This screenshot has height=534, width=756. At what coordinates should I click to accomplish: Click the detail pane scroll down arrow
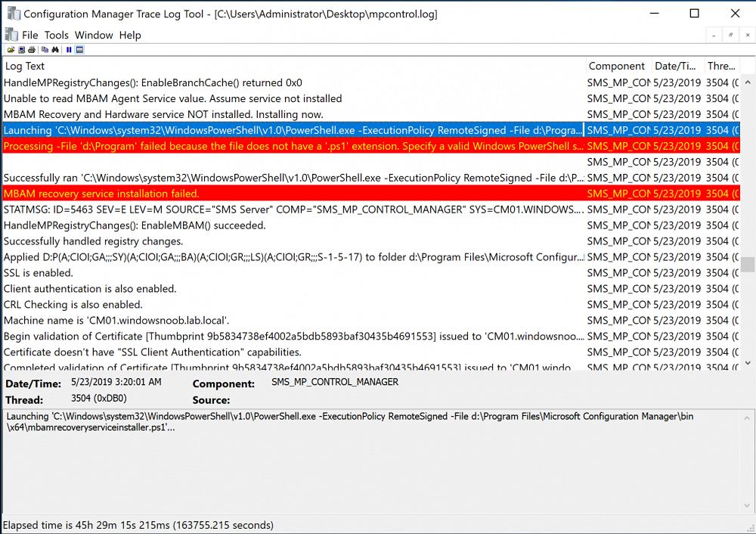click(x=747, y=505)
